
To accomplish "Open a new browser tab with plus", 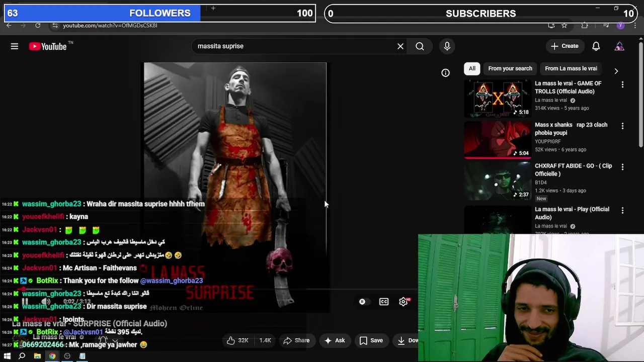I will tap(213, 8).
